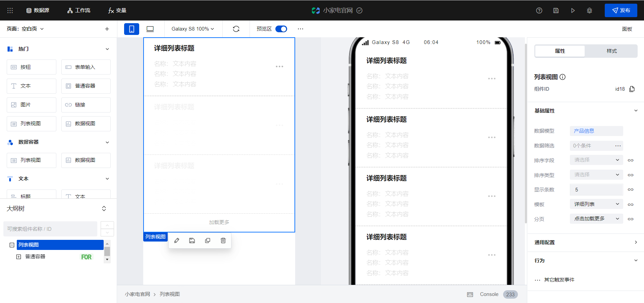Select the 图片 component
The image size is (644, 303).
(32, 105)
